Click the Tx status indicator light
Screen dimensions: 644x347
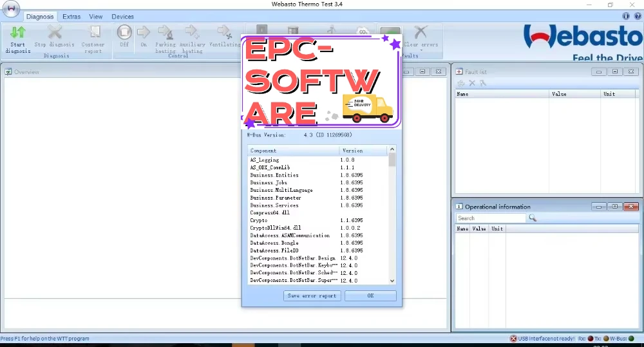point(606,339)
